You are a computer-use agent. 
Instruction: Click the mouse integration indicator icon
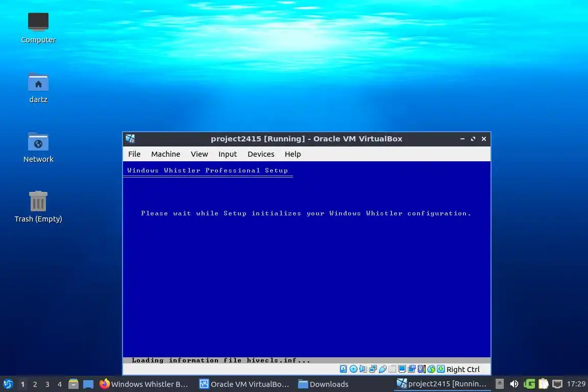pyautogui.click(x=431, y=369)
